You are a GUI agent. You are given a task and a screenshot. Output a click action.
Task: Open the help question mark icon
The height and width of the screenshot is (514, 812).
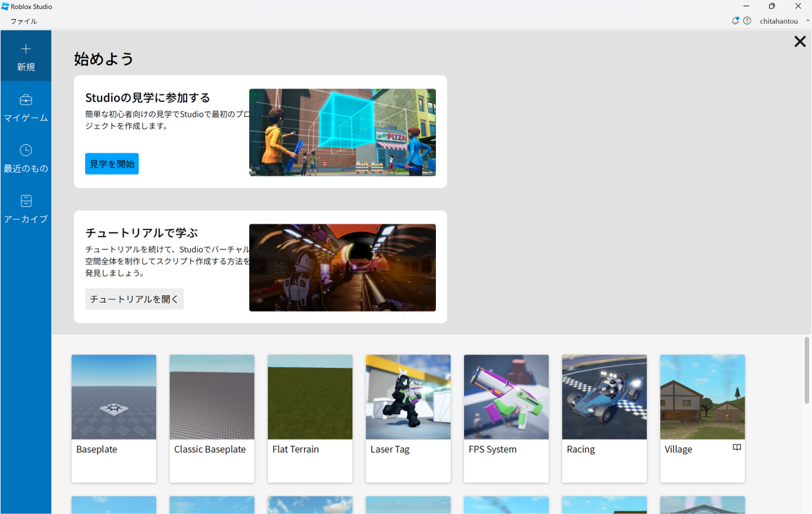pos(747,21)
